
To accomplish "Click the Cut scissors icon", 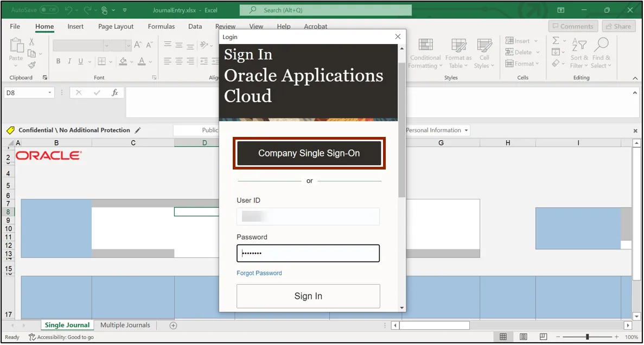I will (31, 42).
